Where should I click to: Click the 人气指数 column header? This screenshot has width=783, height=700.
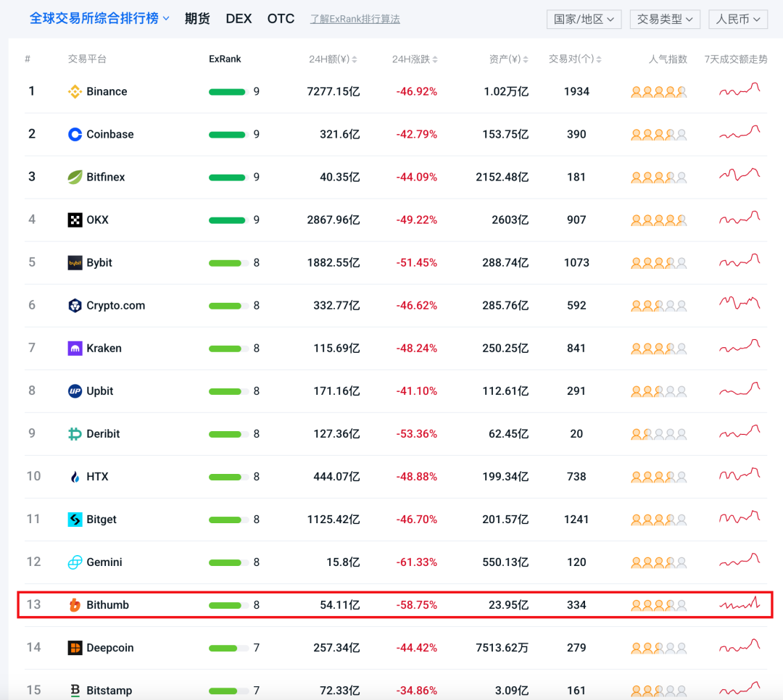point(668,59)
